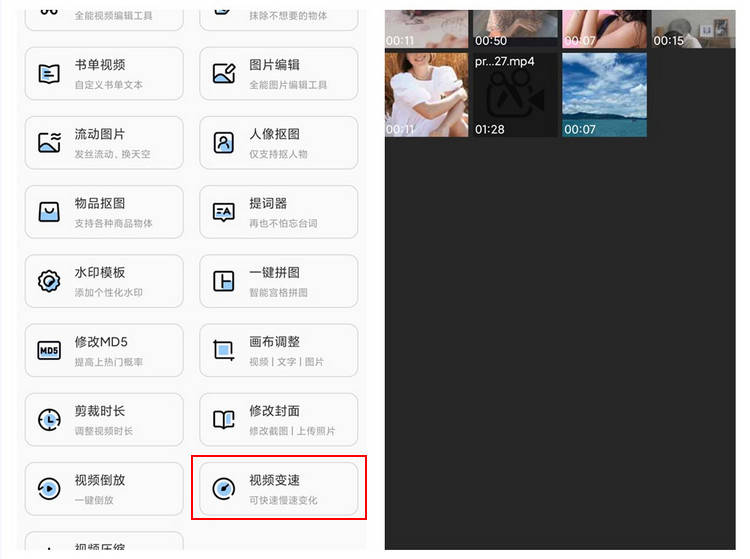Choose the 人像抠图 title
The image size is (750, 559).
(x=275, y=134)
